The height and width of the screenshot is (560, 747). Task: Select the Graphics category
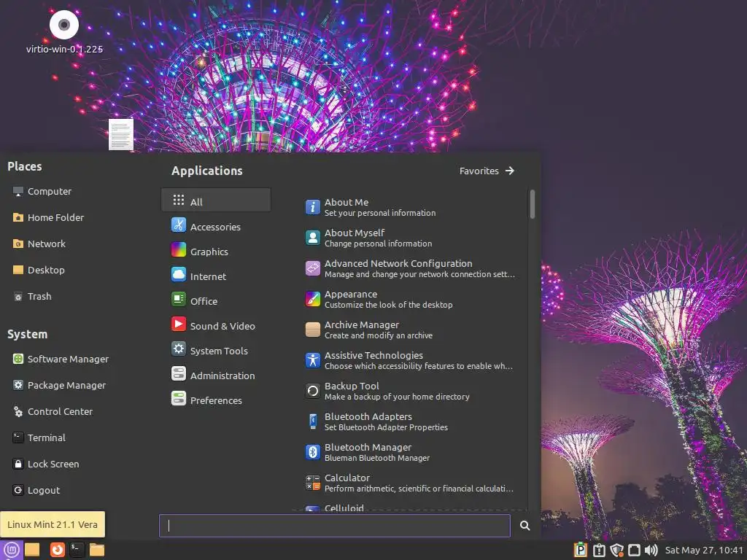pos(216,252)
